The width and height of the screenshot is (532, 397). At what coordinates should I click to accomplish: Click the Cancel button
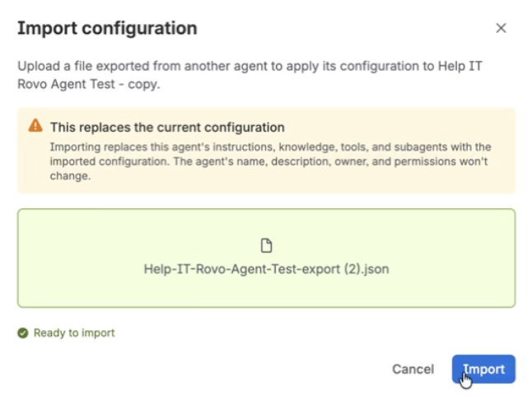[x=413, y=369]
